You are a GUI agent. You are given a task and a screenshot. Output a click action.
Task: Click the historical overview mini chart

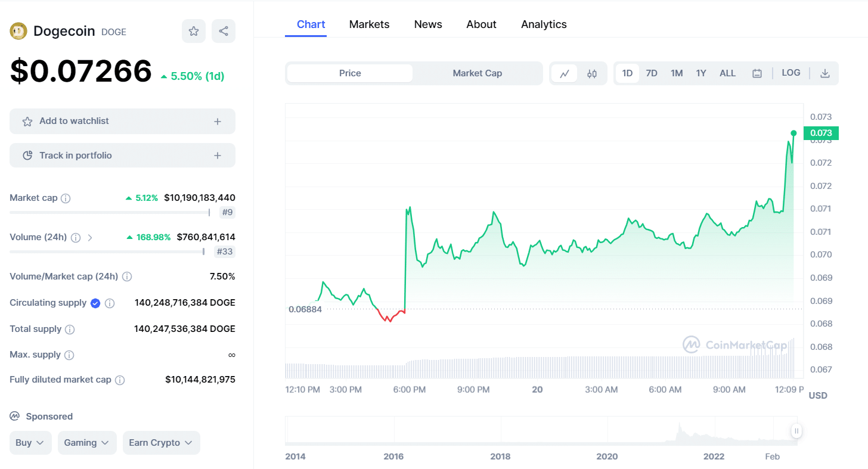click(x=541, y=431)
